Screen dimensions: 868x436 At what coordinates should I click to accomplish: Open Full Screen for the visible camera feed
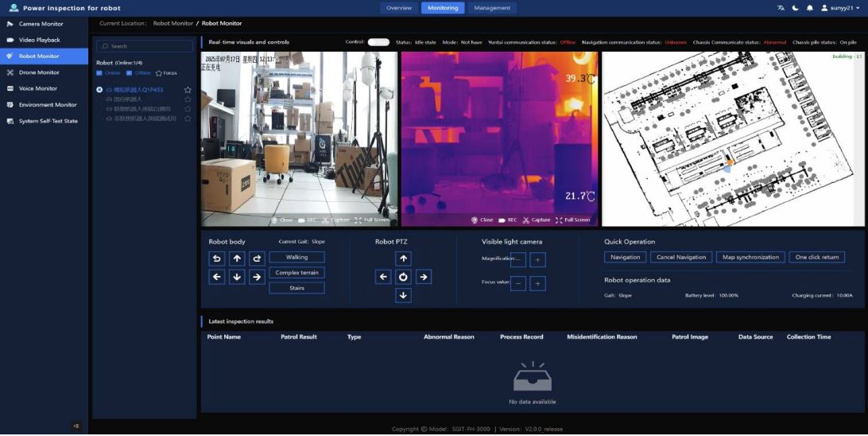click(372, 220)
